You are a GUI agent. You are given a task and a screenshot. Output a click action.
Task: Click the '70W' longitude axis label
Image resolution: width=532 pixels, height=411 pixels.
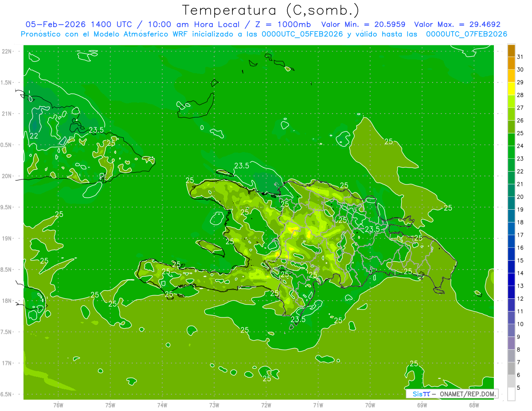[x=370, y=405]
